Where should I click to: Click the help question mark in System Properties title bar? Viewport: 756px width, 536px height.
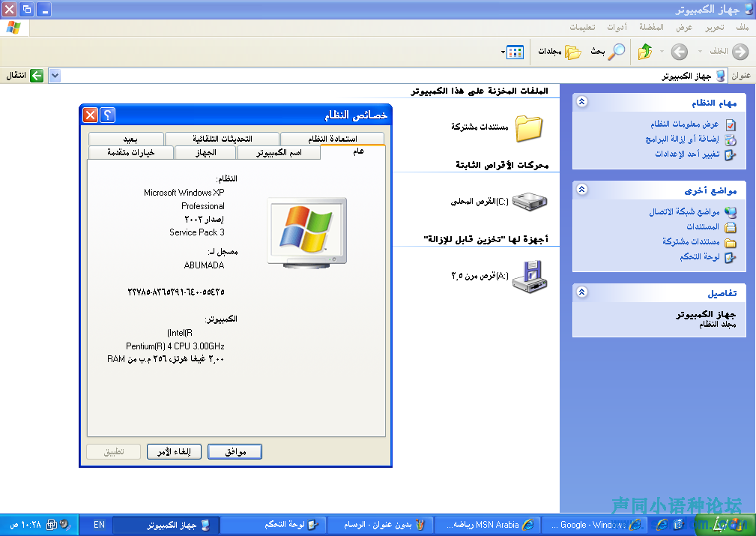click(x=107, y=115)
